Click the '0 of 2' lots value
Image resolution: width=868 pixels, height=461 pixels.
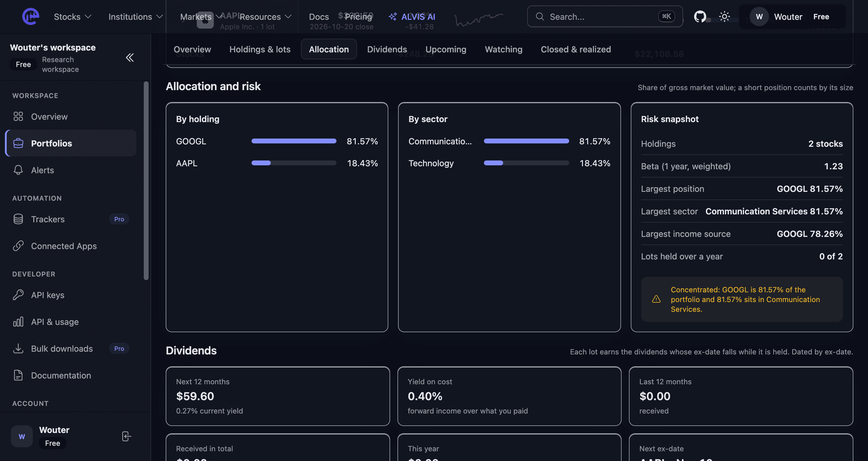point(831,256)
